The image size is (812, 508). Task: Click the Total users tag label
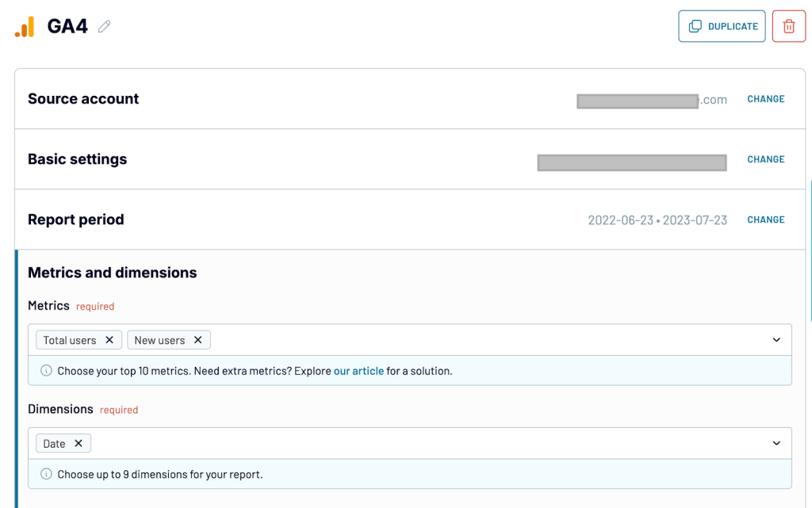(x=70, y=341)
